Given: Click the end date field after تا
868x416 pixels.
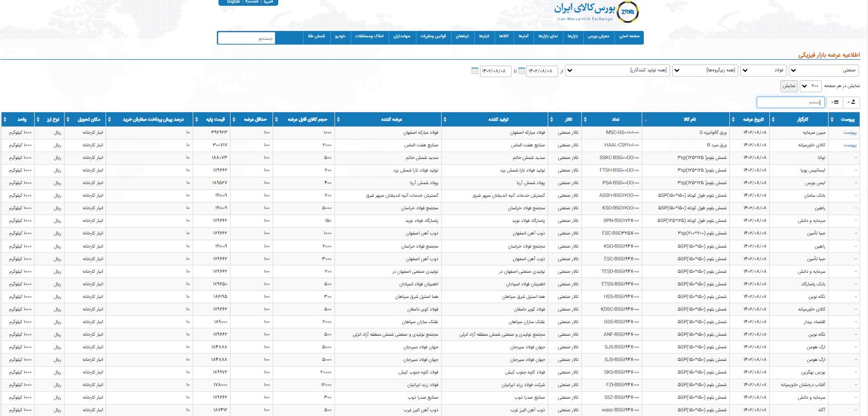Looking at the screenshot, I should click(x=495, y=71).
